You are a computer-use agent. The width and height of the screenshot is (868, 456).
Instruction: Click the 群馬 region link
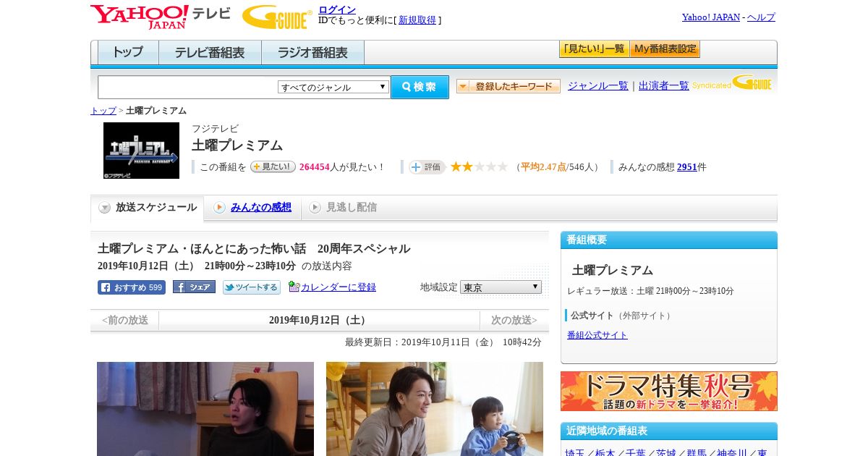pos(697,453)
